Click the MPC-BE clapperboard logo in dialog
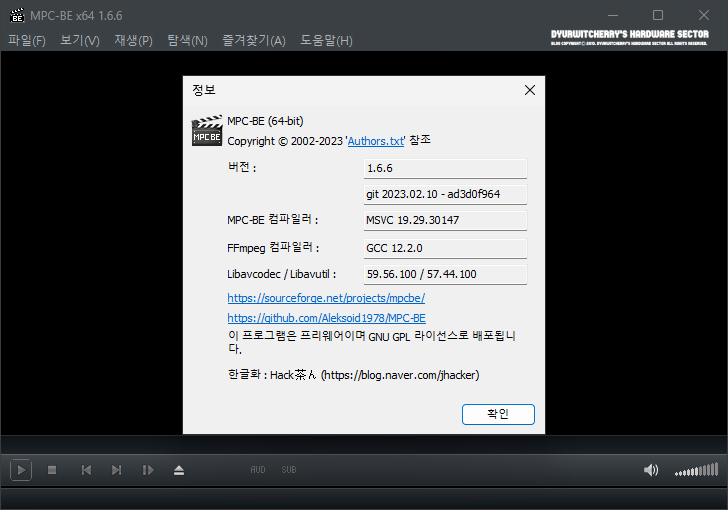Image resolution: width=728 pixels, height=510 pixels. click(x=207, y=131)
